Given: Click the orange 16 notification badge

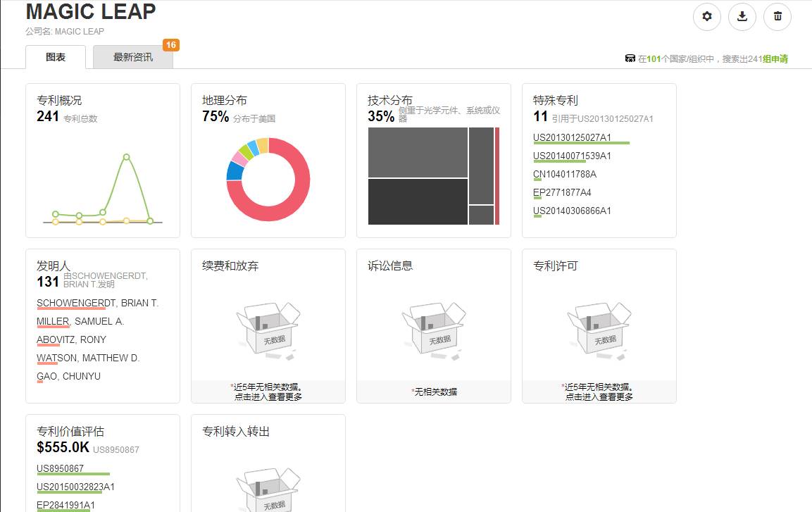Looking at the screenshot, I should tap(171, 45).
